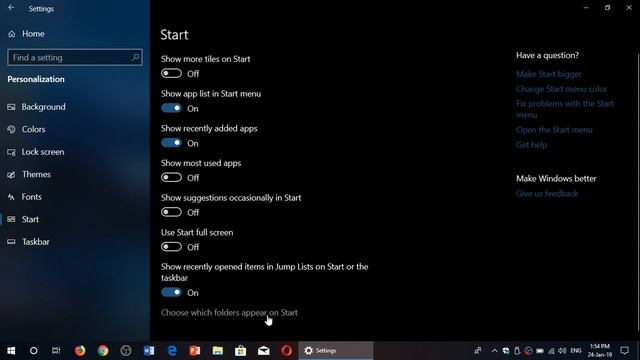
Task: Open the Taskbar settings page
Action: click(29, 242)
